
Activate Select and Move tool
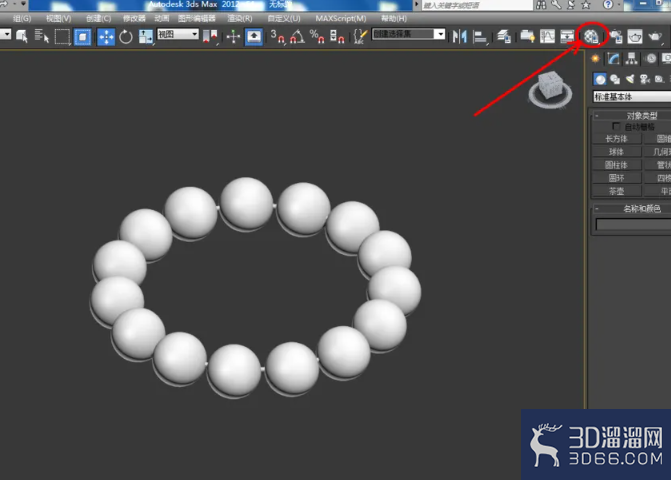click(106, 37)
